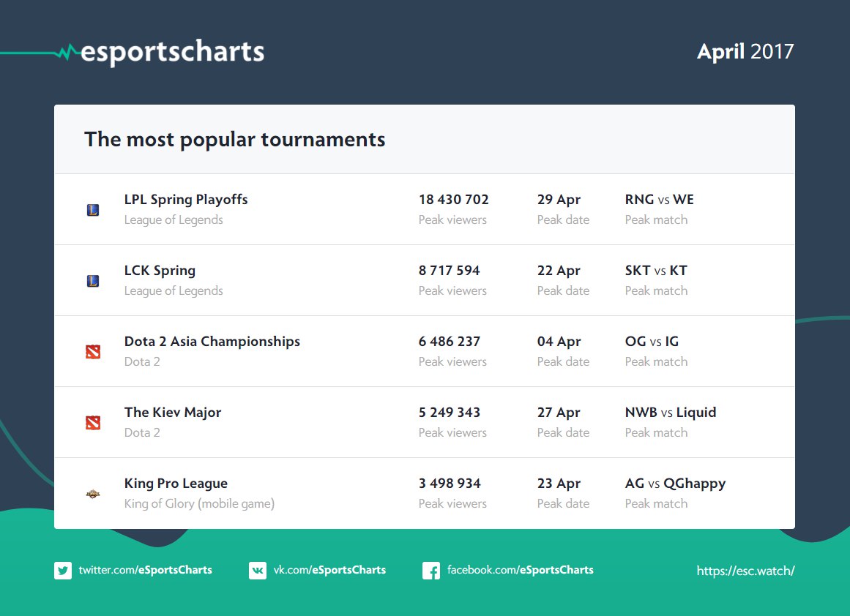Screen dimensions: 850x616
Task: Click the King of Glory icon
Action: tap(93, 494)
